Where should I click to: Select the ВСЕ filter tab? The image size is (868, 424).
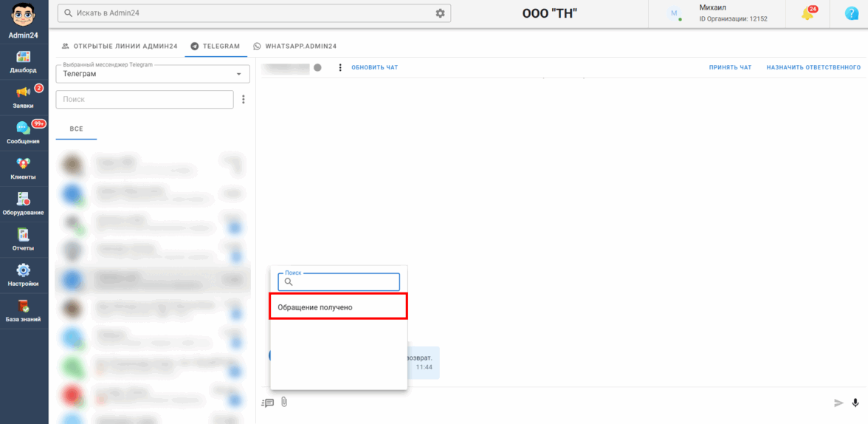[77, 129]
